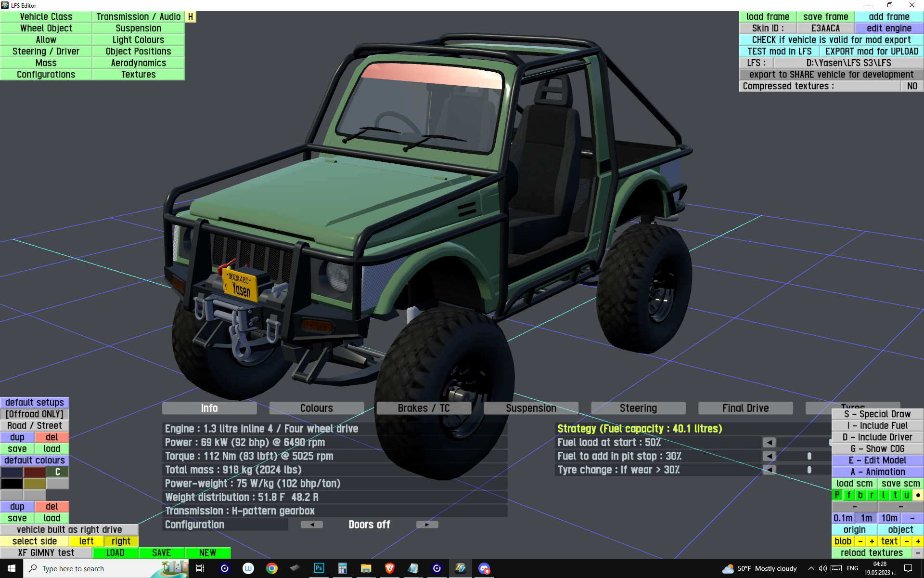Click EXPORT mod for UPLOAD
Image resolution: width=924 pixels, height=578 pixels.
point(871,52)
